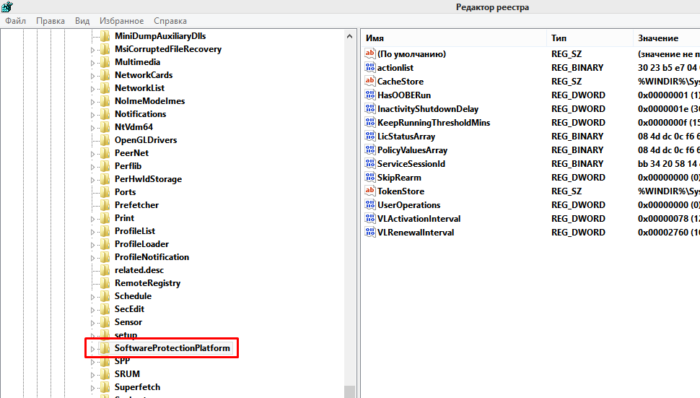The width and height of the screenshot is (700, 398).
Task: Open the Справка menu
Action: pos(170,21)
